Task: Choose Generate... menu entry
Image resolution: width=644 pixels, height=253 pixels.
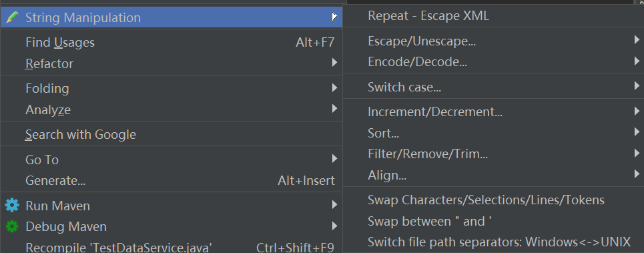Action: coord(172,180)
